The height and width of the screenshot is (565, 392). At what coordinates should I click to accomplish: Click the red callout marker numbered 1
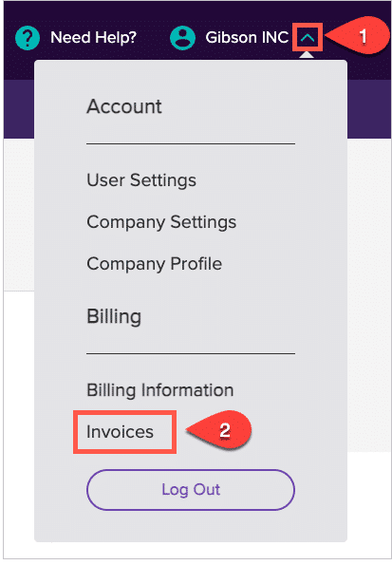pos(359,36)
